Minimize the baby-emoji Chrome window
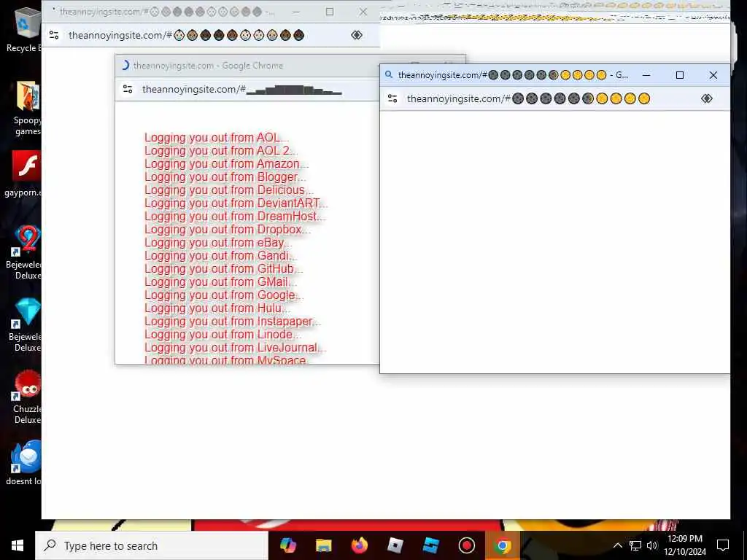The image size is (747, 560). [296, 12]
